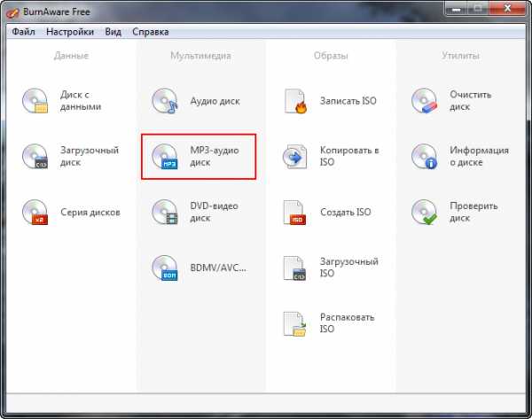Choose DVD-видео диск text label
Viewport: 532px width, 419px height.
pos(214,213)
